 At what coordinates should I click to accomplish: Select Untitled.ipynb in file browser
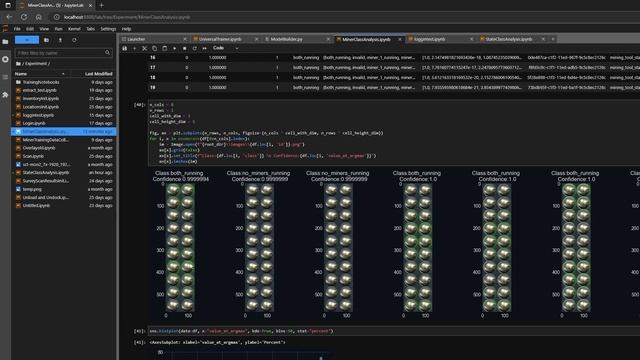[x=63, y=205]
